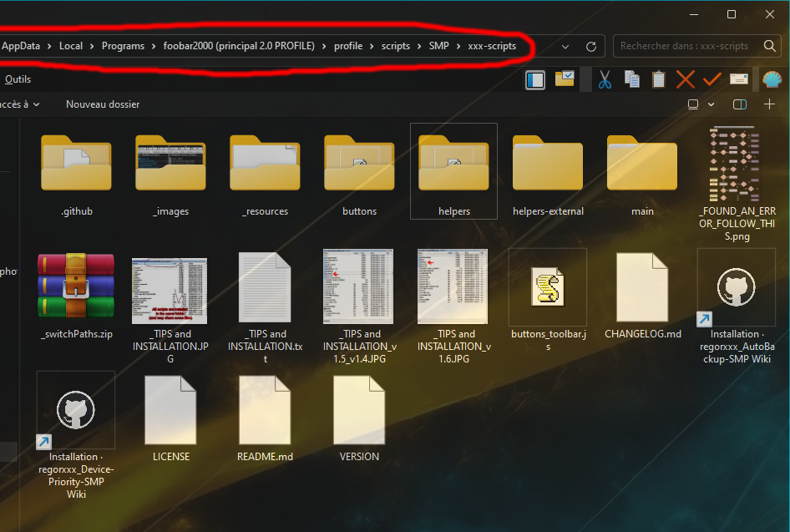
Task: Select _FOUND_AN_ERROR_FOLLOW_THIS.png image file
Action: tap(737, 184)
